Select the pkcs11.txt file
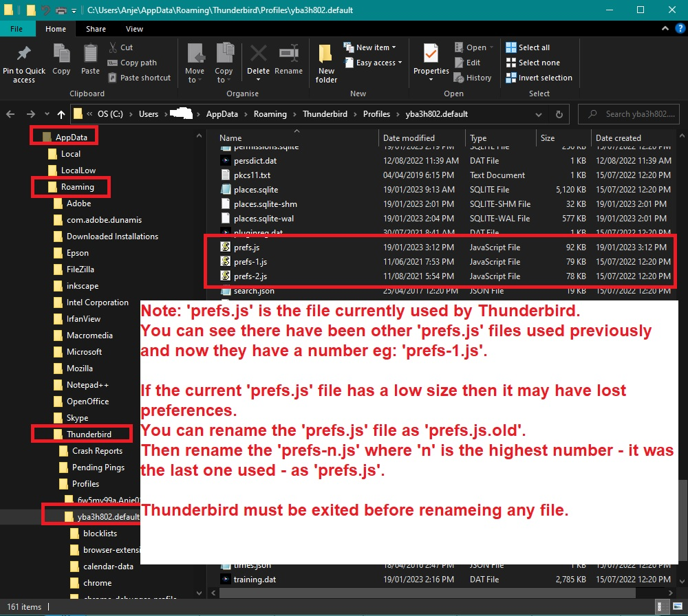This screenshot has height=616, width=688. (x=446, y=175)
